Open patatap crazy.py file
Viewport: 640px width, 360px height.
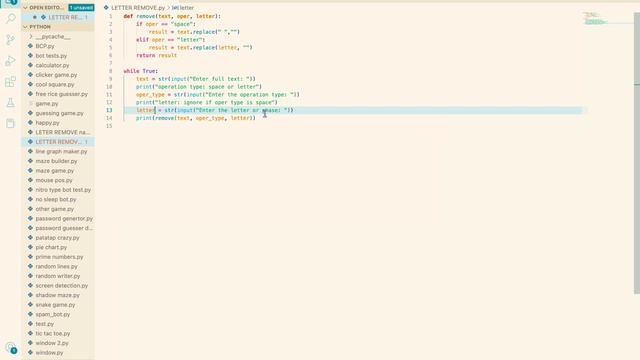pos(58,238)
